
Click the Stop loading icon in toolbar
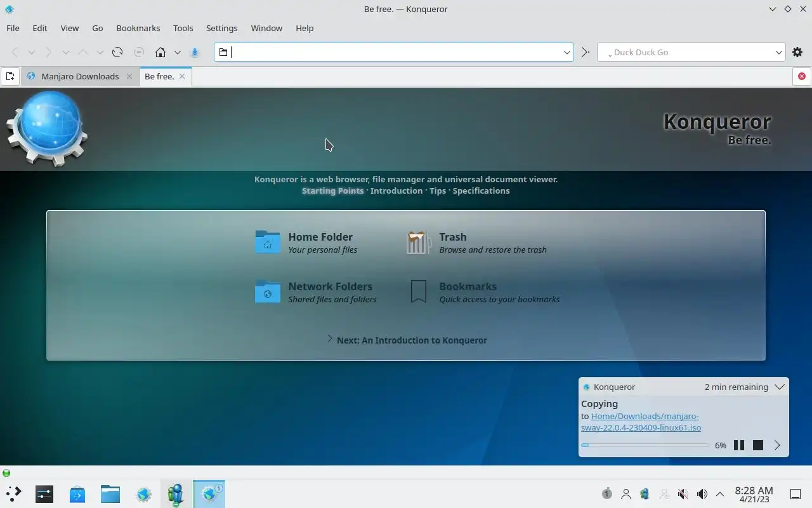pos(139,52)
